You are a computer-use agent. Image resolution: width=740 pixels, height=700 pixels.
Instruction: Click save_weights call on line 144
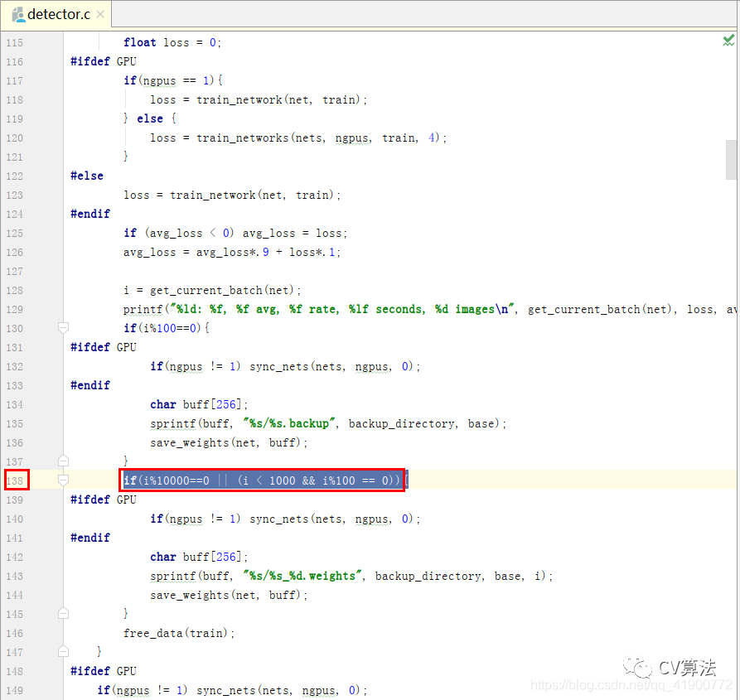click(229, 596)
